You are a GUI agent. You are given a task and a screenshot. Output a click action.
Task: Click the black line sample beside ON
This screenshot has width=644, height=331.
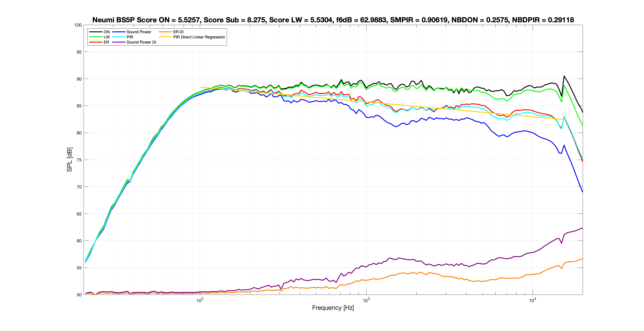click(x=96, y=32)
